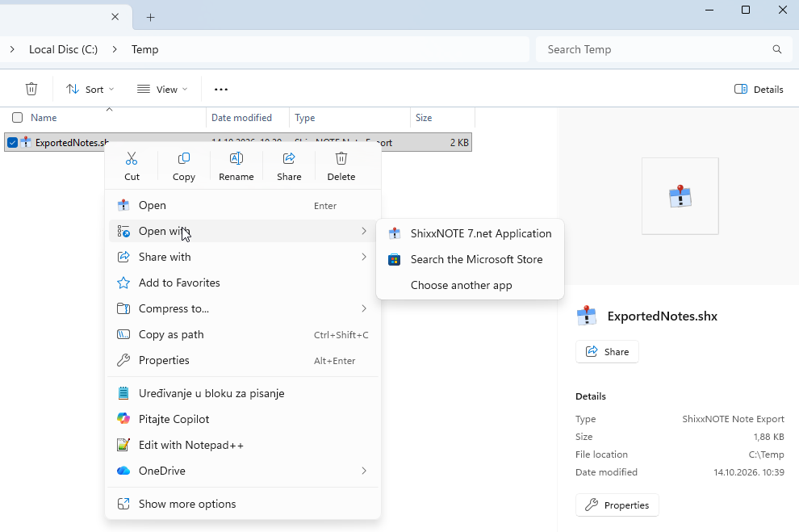Click the Properties wrench icon in menu
The width and height of the screenshot is (799, 532).
coord(123,360)
